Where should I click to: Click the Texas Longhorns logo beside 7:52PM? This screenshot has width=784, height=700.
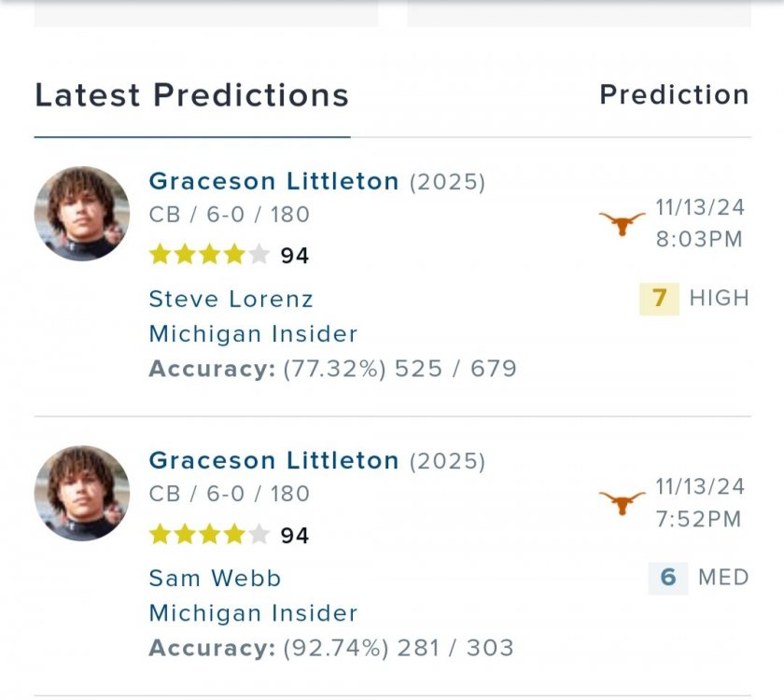point(622,503)
